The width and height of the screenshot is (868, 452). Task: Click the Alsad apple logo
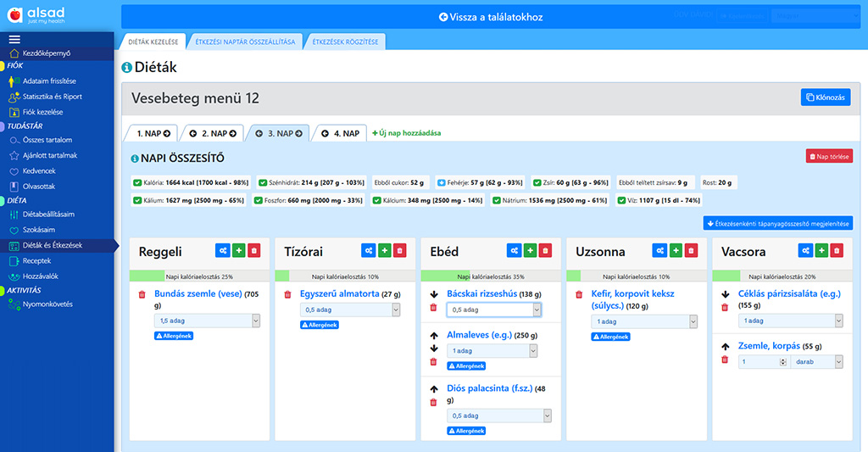click(15, 15)
